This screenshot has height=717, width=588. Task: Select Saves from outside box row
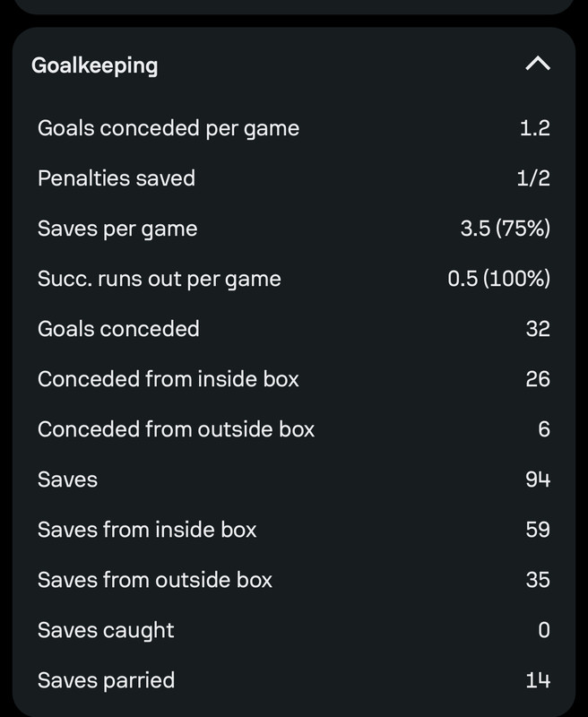tap(293, 580)
